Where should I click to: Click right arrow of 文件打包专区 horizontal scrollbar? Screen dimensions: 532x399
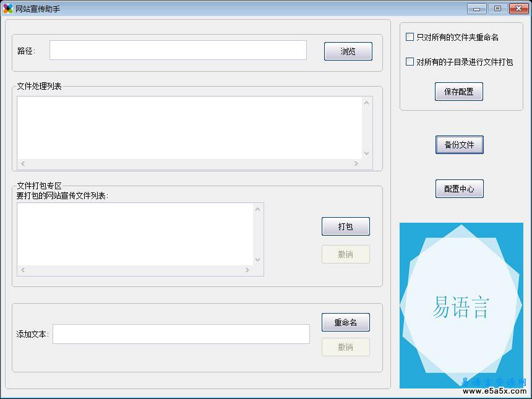(247, 270)
